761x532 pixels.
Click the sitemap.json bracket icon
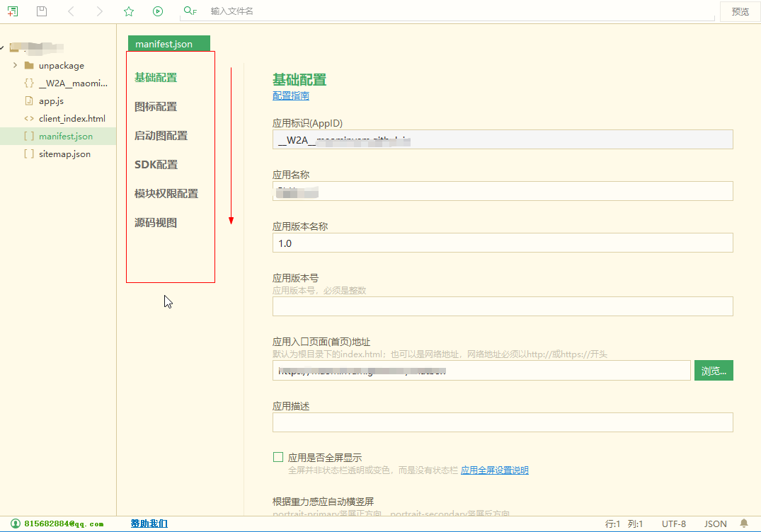point(29,154)
